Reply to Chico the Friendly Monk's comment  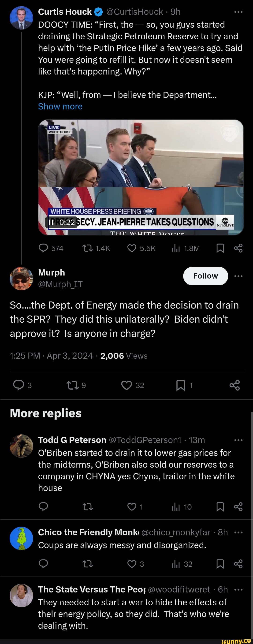point(44,564)
